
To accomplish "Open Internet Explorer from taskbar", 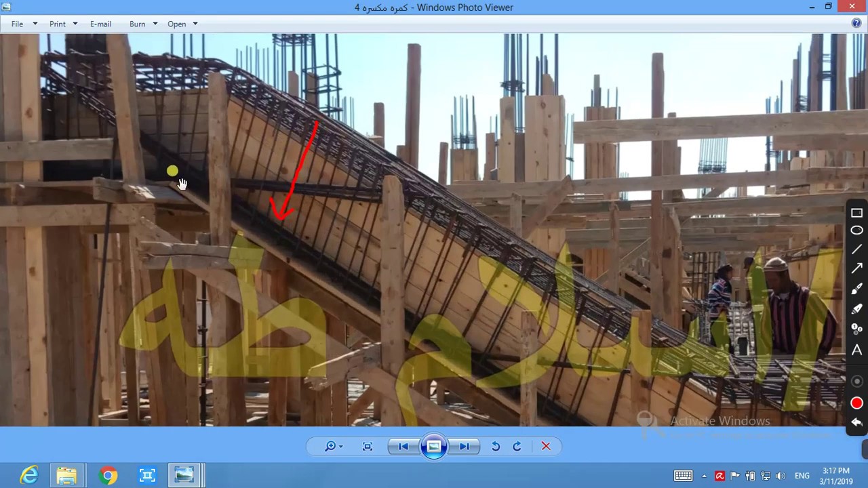I will point(29,476).
